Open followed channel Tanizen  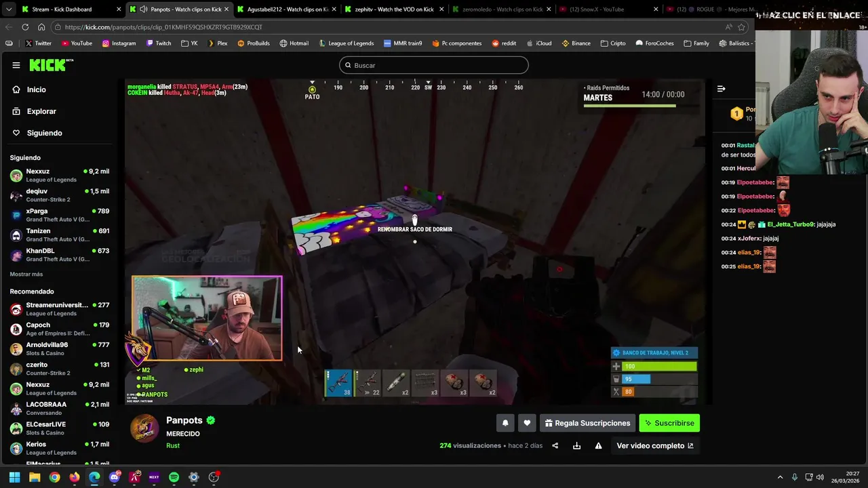coord(60,235)
